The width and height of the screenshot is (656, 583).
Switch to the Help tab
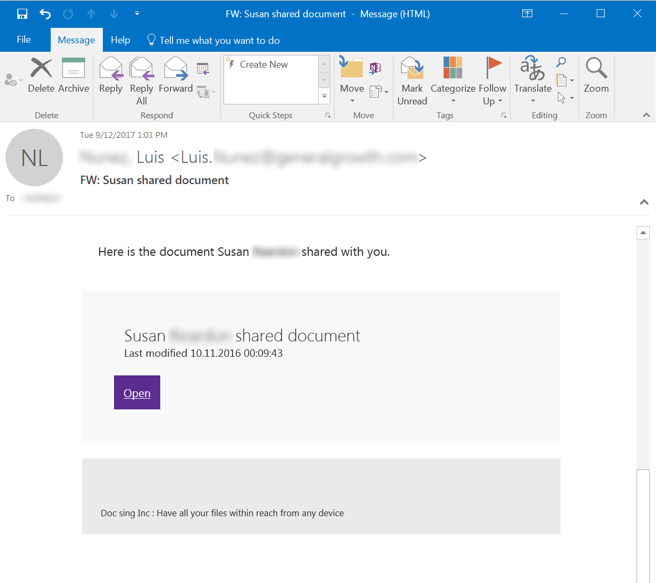click(120, 40)
